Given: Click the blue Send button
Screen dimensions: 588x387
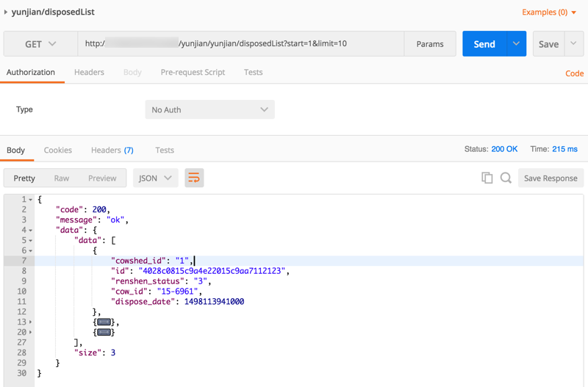Looking at the screenshot, I should point(484,44).
